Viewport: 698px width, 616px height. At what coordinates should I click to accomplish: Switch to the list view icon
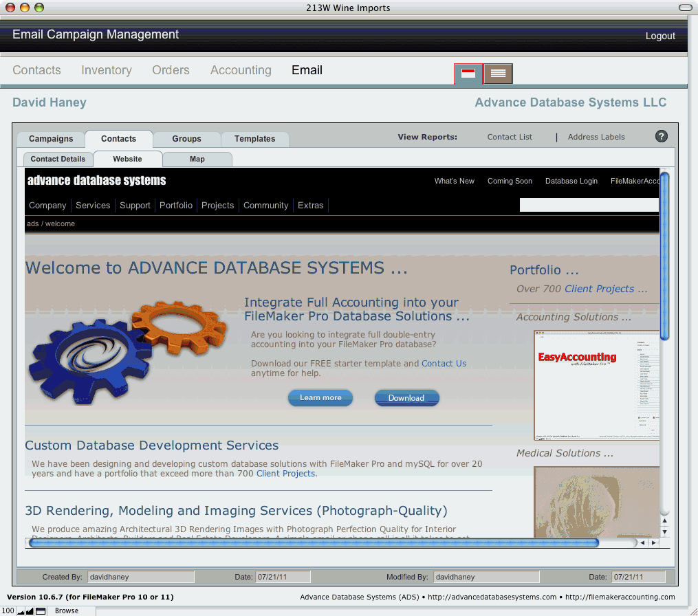coord(498,74)
